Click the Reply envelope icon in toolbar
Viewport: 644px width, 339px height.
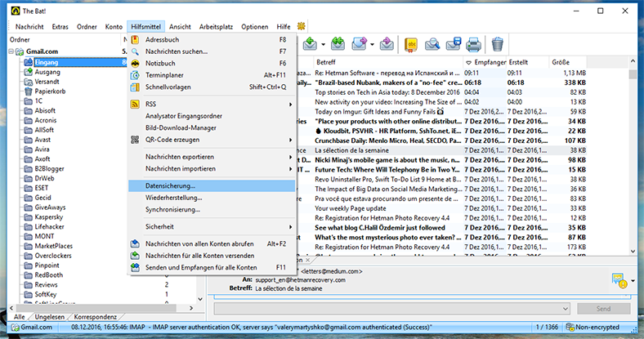click(310, 44)
